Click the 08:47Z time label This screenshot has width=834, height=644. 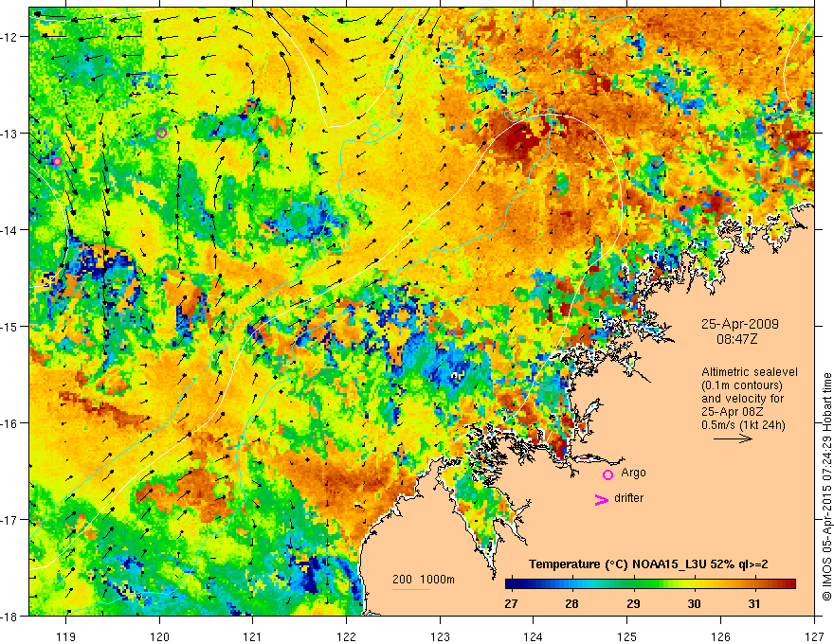click(736, 339)
